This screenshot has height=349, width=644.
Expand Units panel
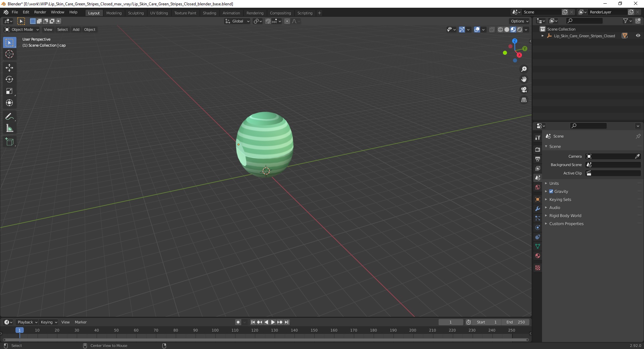point(554,183)
